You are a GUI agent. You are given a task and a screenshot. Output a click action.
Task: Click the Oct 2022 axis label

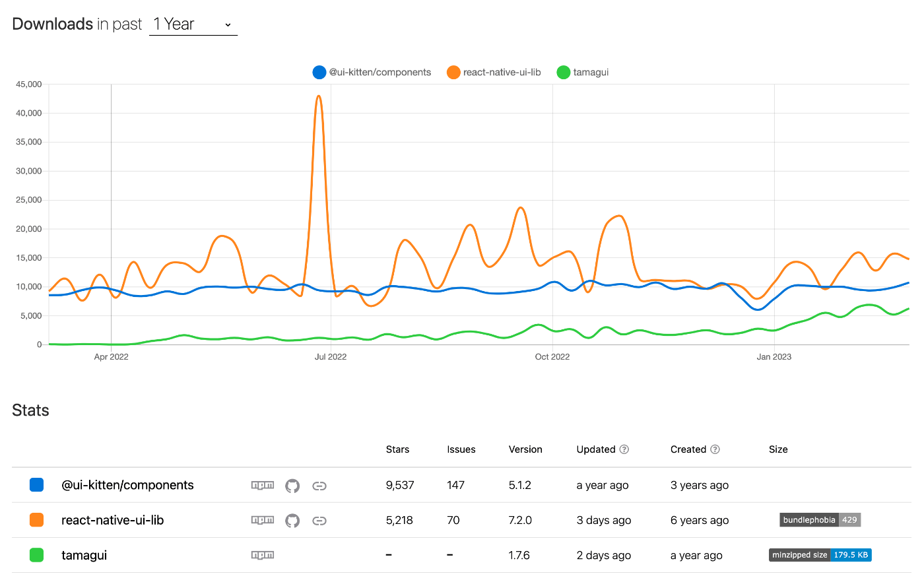coord(552,357)
